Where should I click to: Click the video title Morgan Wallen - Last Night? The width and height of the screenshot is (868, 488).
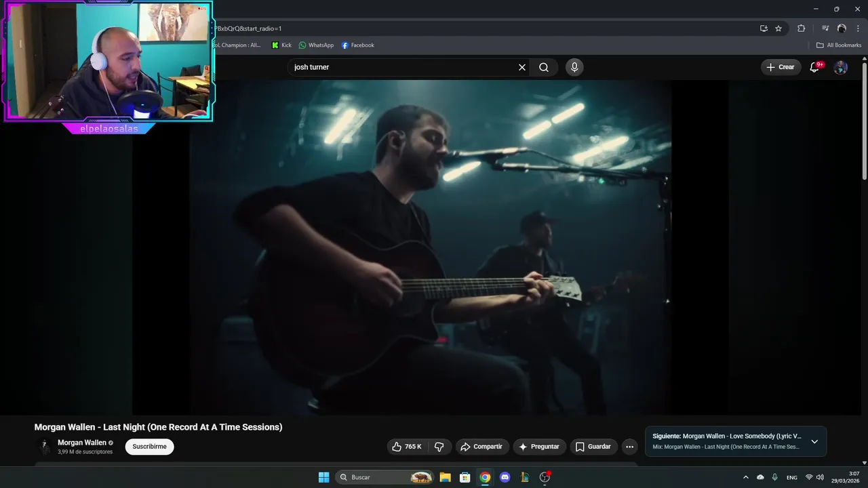[x=158, y=427]
